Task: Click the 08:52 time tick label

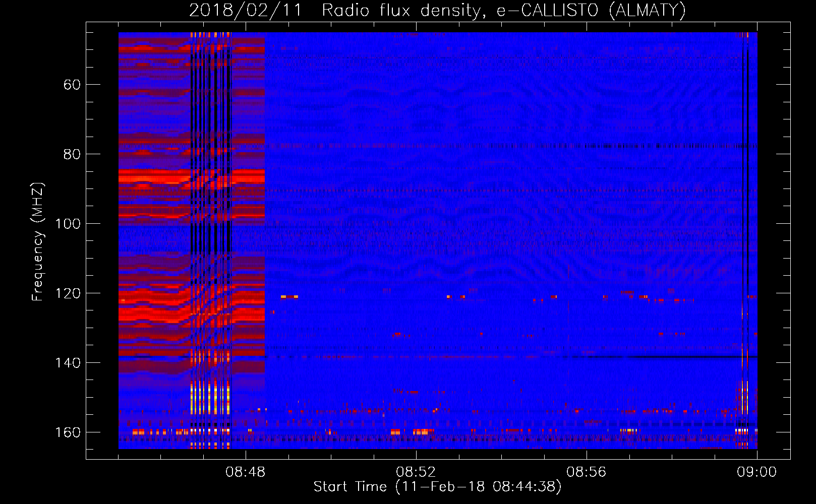Action: (x=416, y=472)
